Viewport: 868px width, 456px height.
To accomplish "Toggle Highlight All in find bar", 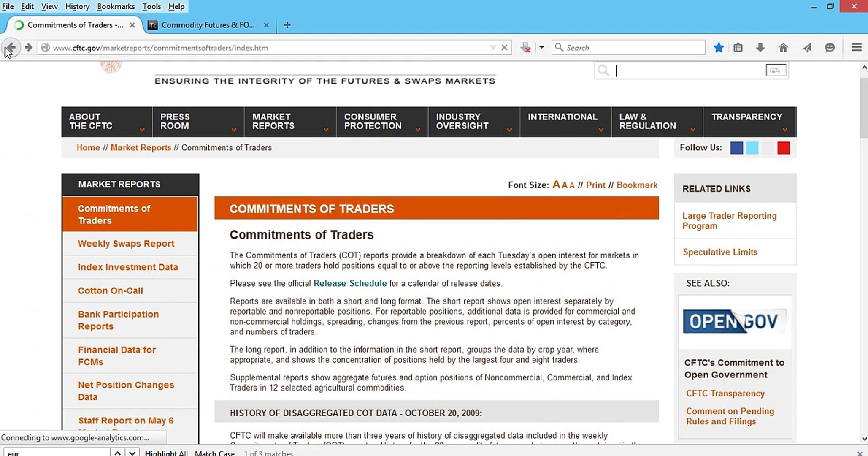I will point(166,453).
